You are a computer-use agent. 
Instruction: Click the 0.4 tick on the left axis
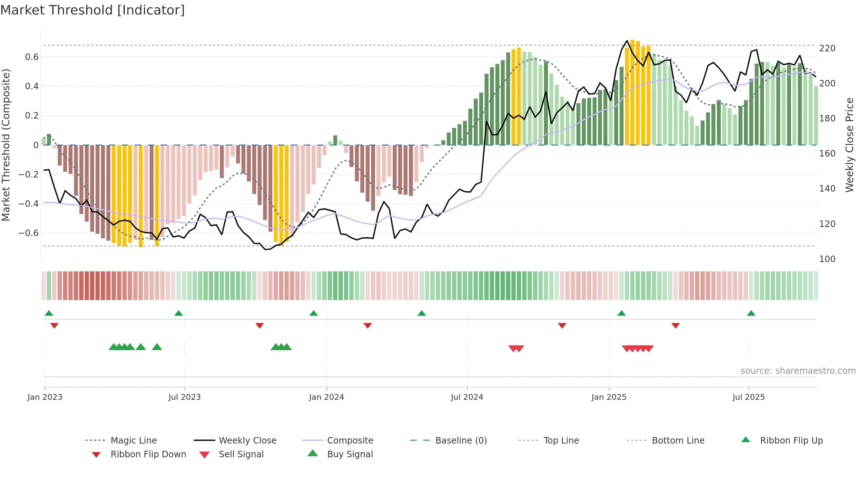32,86
